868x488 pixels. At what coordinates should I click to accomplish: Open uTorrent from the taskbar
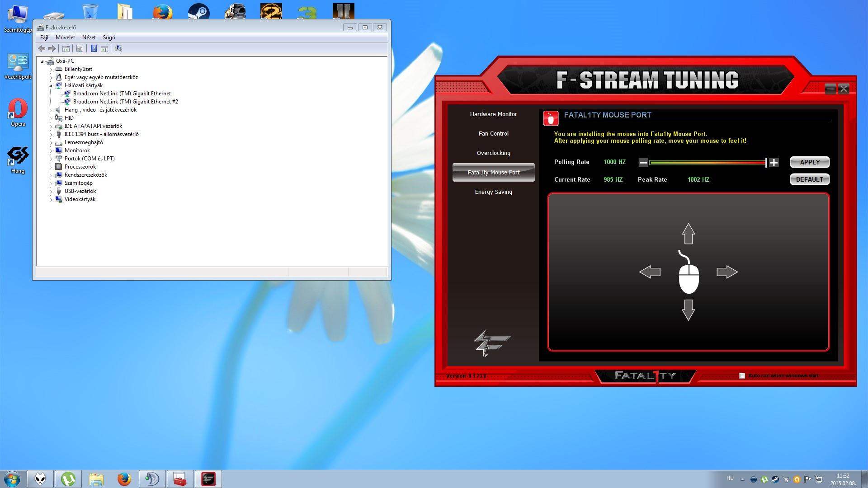point(68,479)
